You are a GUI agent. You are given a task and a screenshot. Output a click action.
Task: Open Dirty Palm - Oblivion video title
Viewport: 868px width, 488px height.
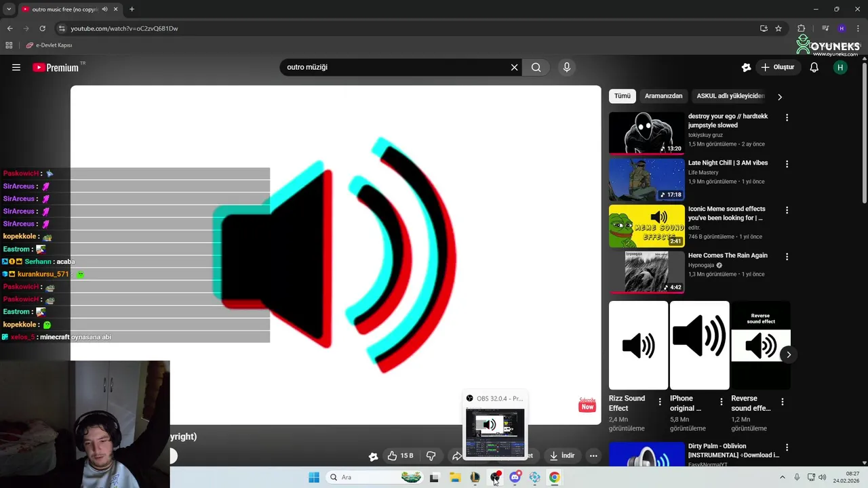tap(734, 451)
